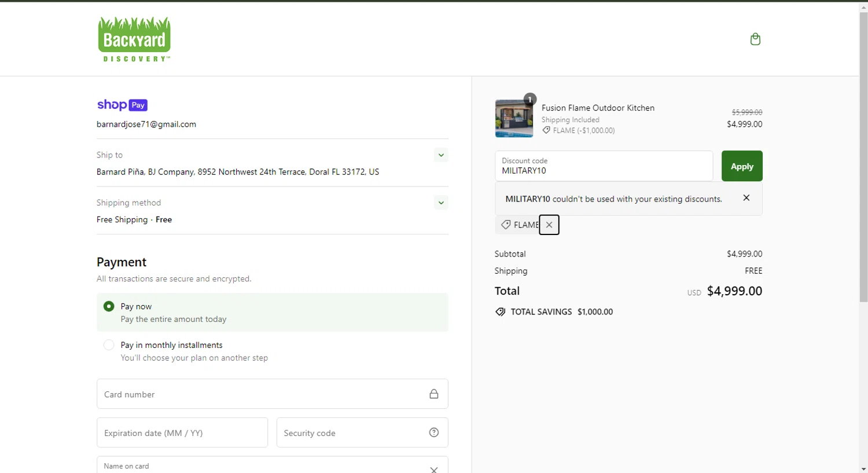Dismiss the MILITARY10 error message
This screenshot has width=868, height=473.
[746, 198]
